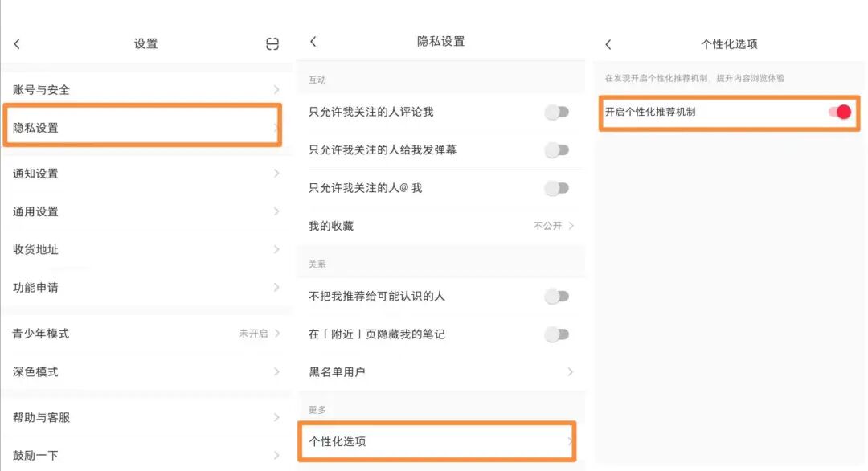The width and height of the screenshot is (868, 471).
Task: Click chevron next to 通用设置
Action: click(x=276, y=211)
